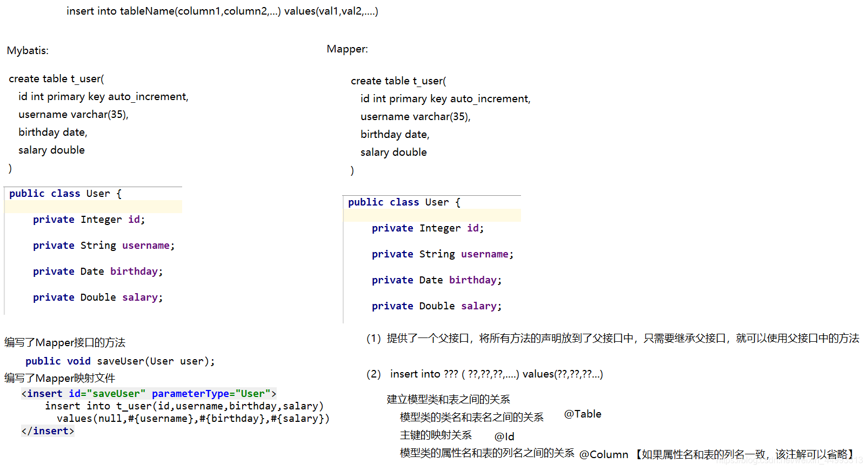Image resolution: width=868 pixels, height=470 pixels.
Task: Click 'private Integer id;' in right code block
Action: [x=428, y=228]
